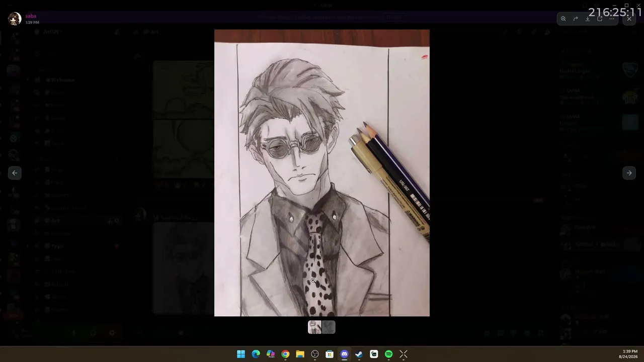Screen dimensions: 644x362
Task: Go to the next image with the right arrow
Action: [x=629, y=173]
